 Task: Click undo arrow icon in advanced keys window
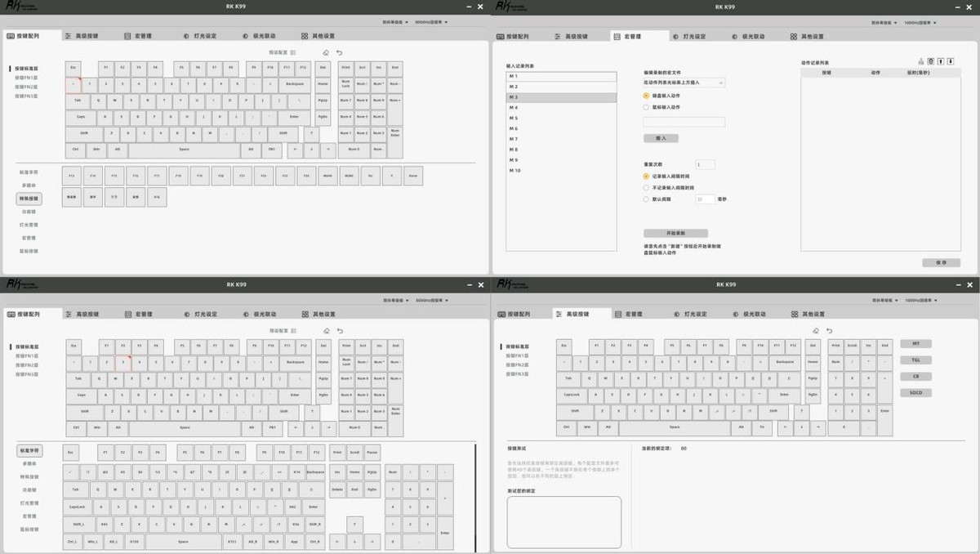(830, 330)
